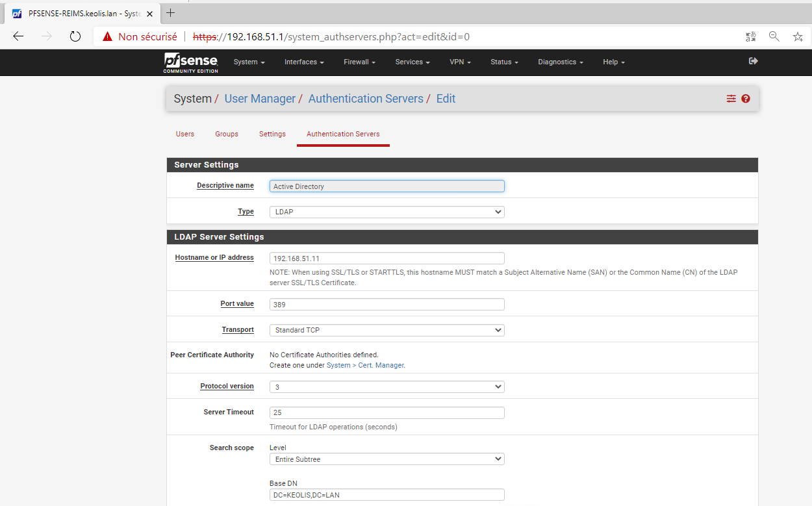This screenshot has height=506, width=812.
Task: Click the Descriptive name label
Action: (225, 186)
